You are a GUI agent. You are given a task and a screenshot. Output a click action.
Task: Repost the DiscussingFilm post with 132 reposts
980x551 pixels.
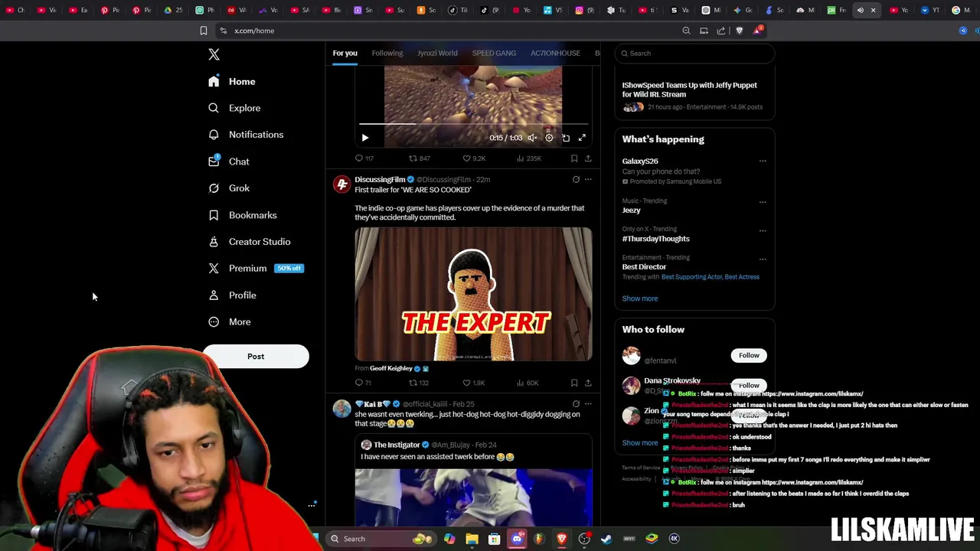pyautogui.click(x=419, y=383)
